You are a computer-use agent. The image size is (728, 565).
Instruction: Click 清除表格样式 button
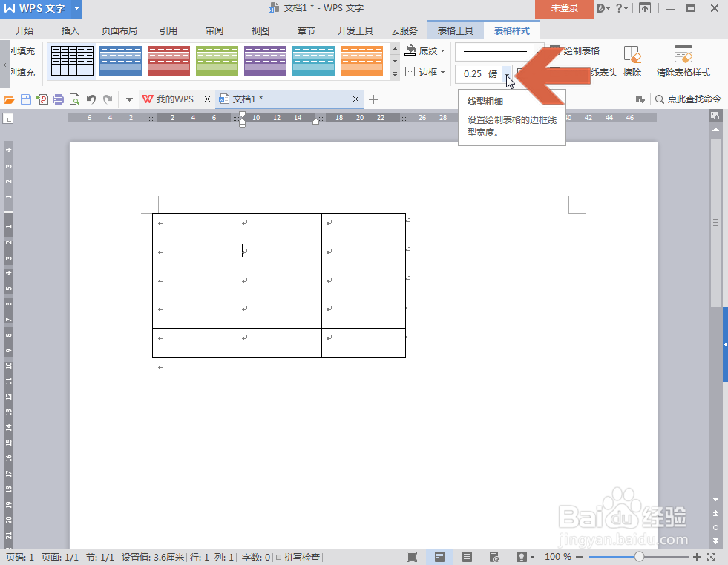coord(683,61)
